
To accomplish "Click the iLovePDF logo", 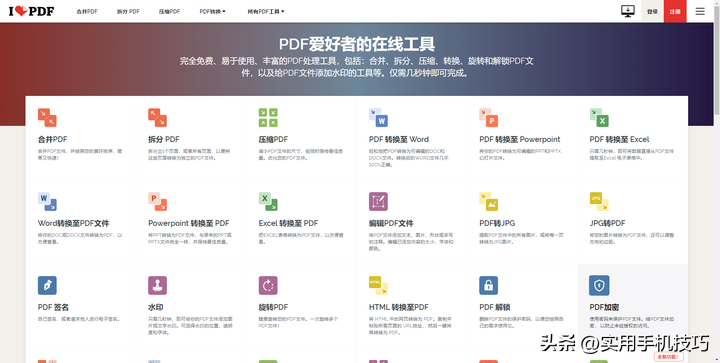I will (x=31, y=11).
